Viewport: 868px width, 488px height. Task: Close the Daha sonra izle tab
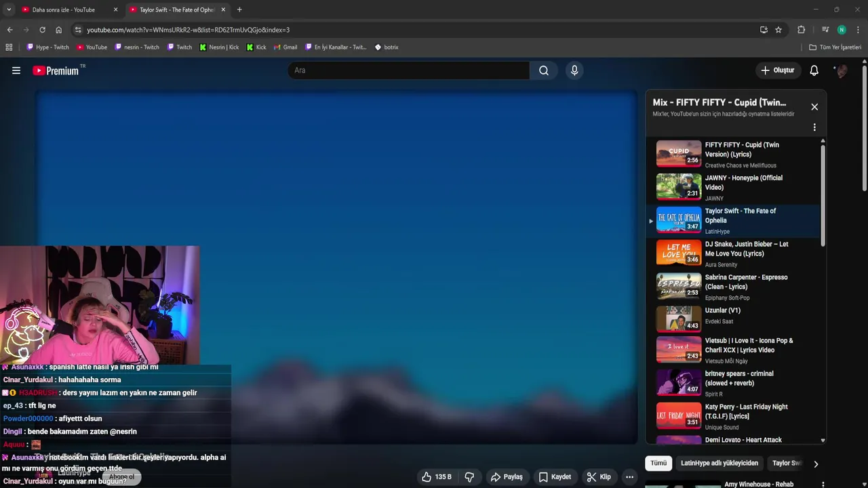coord(115,9)
